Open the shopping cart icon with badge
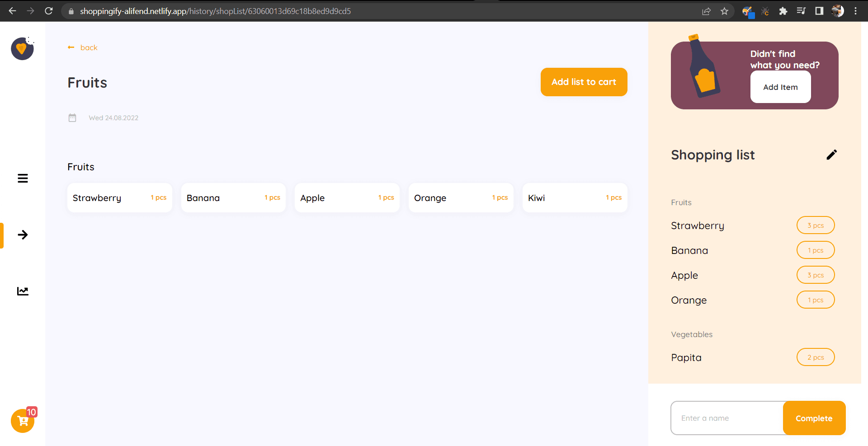Screen dimensions: 868x446 23,421
